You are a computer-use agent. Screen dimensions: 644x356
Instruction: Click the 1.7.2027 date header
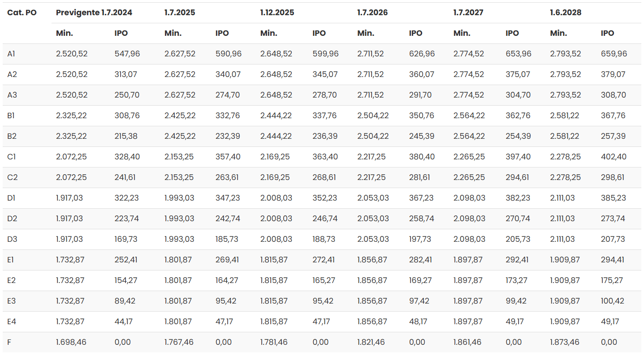pos(468,13)
